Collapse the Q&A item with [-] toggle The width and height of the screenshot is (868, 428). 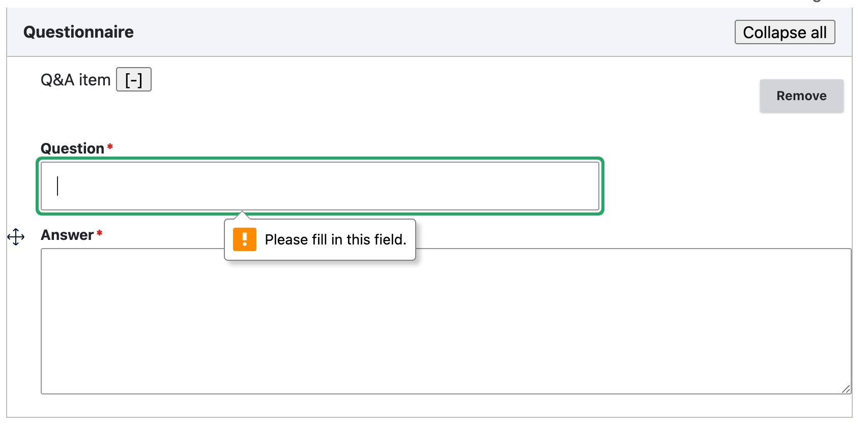[x=134, y=79]
